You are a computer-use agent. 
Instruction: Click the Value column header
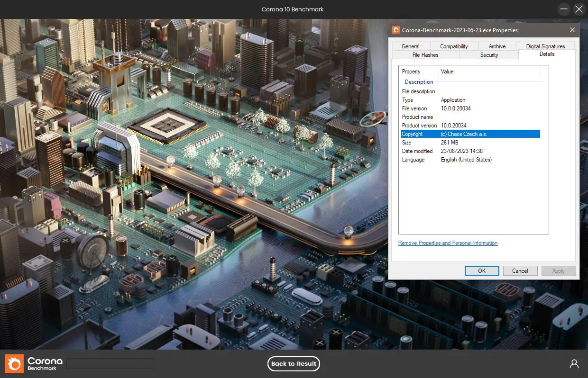[447, 72]
